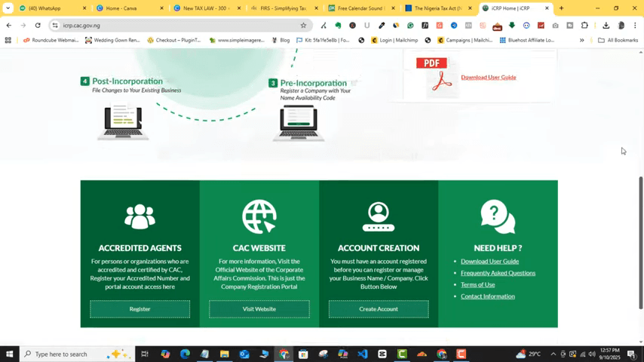Open the Frequently Asked Questions link
Viewport: 644px width, 362px height.
coord(498,273)
